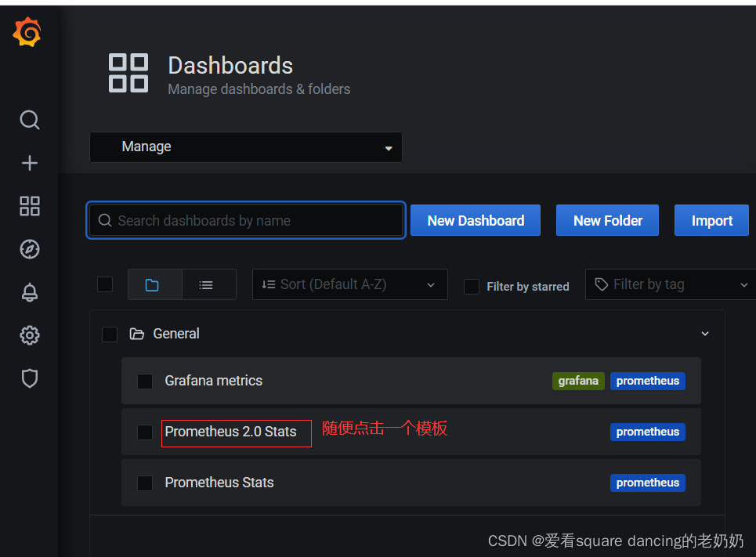Click the Grafana logo in the sidebar

pos(27,32)
